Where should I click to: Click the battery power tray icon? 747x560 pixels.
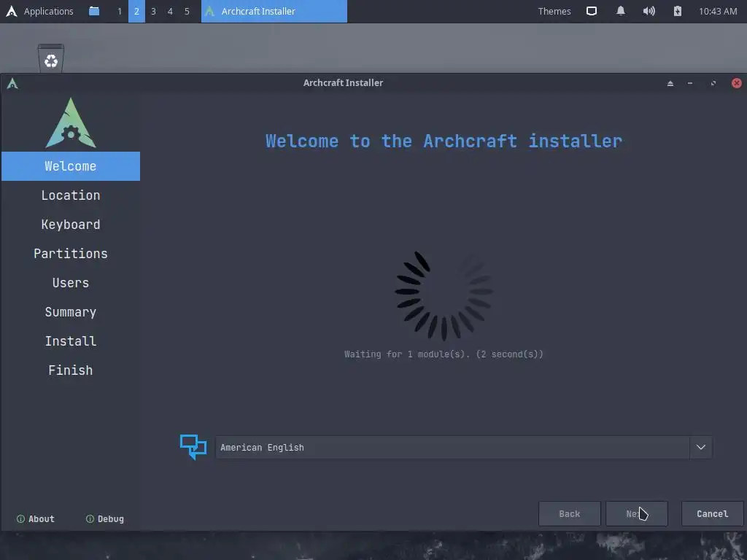(x=678, y=11)
